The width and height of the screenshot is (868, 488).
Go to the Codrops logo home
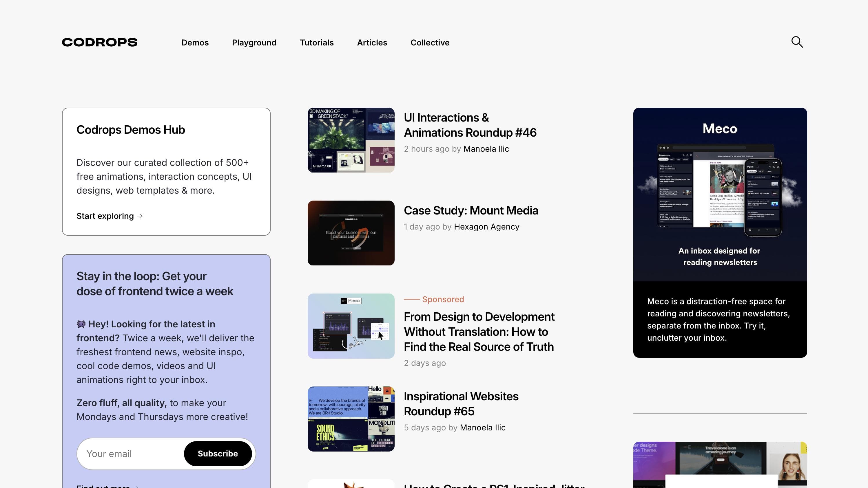tap(100, 43)
